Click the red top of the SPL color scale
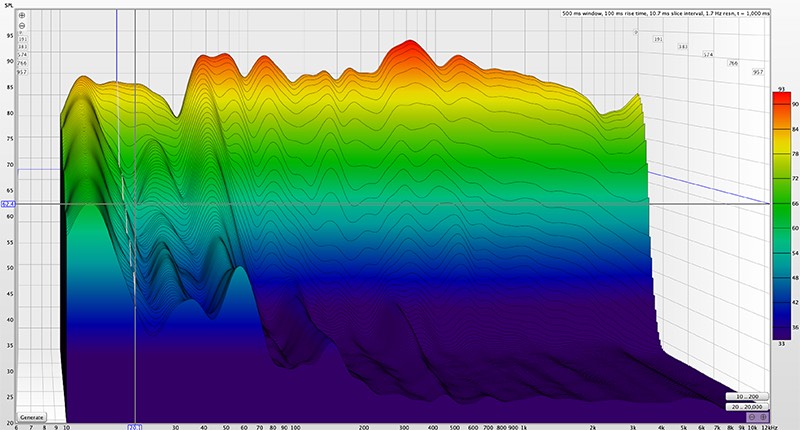The width and height of the screenshot is (800, 430). coord(777,96)
